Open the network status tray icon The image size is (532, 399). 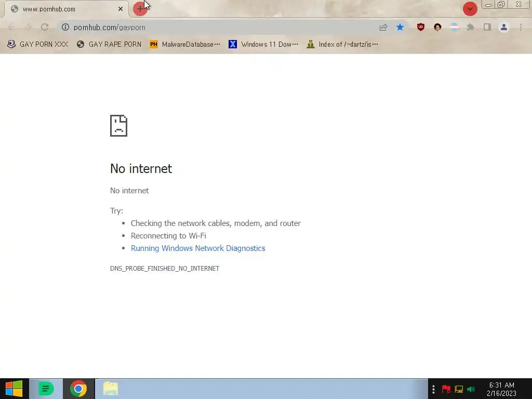tap(459, 389)
